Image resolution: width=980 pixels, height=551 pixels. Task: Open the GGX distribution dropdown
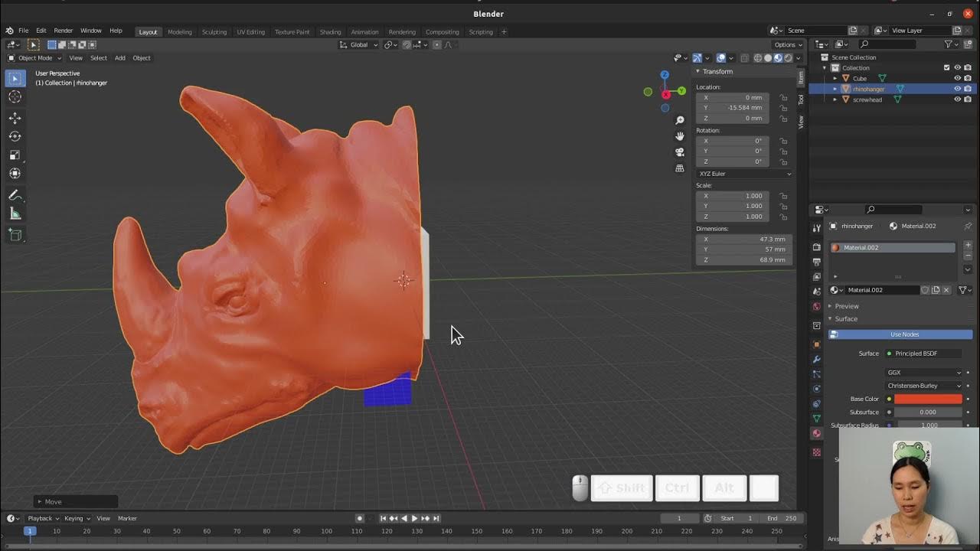(x=924, y=373)
